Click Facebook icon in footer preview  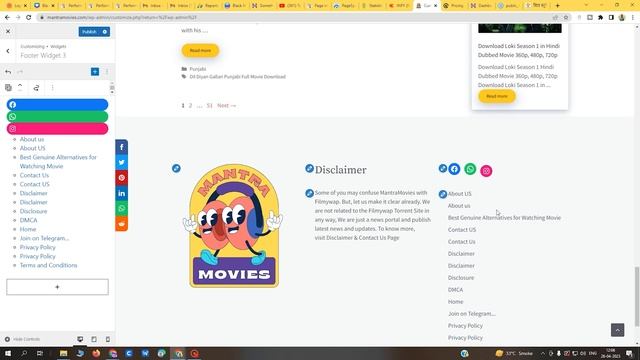(x=454, y=169)
